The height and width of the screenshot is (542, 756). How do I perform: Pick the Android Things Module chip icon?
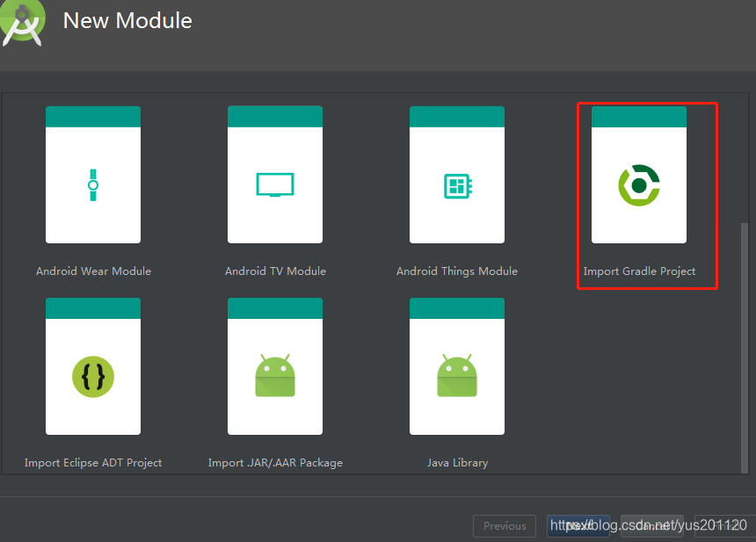pyautogui.click(x=457, y=186)
